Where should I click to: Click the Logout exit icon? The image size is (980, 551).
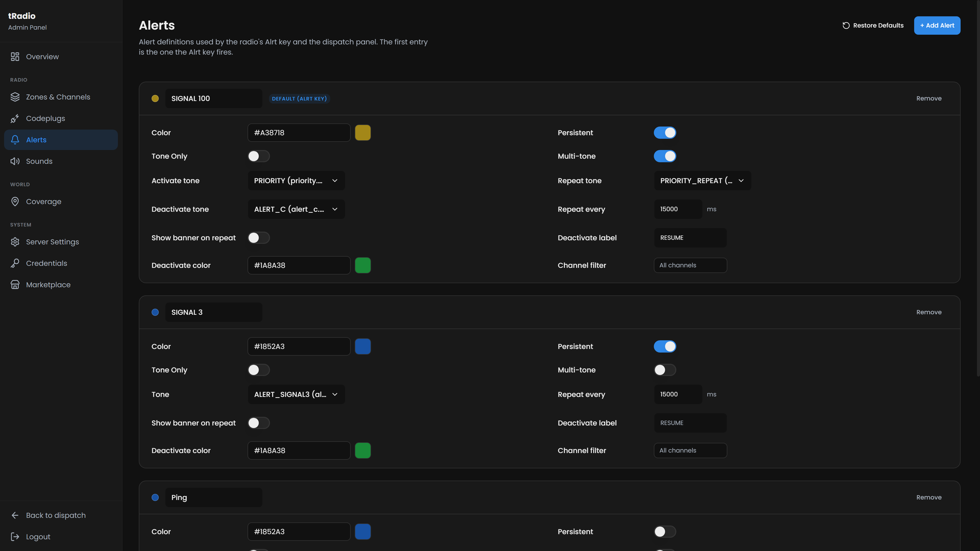point(15,536)
